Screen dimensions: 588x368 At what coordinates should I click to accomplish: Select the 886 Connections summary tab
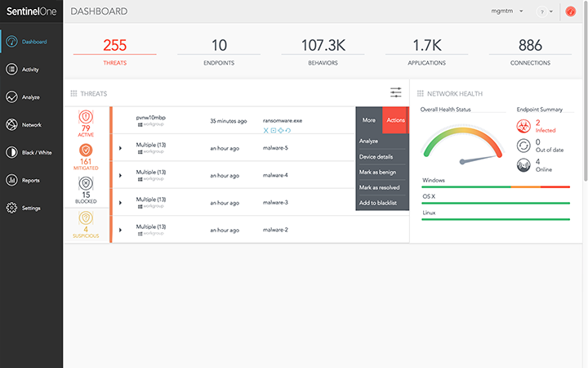(x=530, y=51)
